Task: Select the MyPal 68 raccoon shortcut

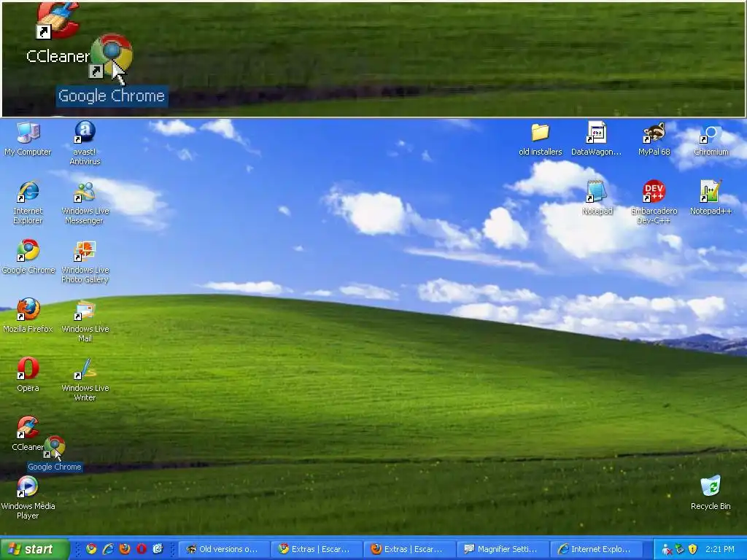Action: click(x=654, y=139)
